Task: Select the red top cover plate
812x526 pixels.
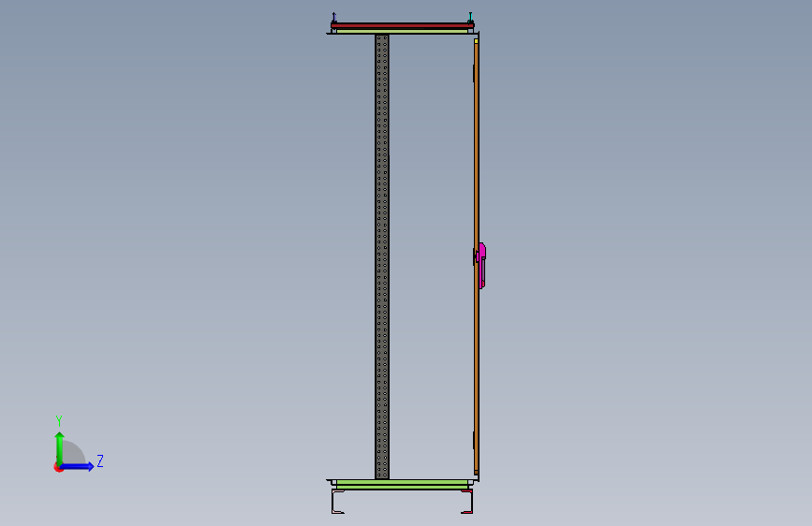Action: click(x=403, y=25)
